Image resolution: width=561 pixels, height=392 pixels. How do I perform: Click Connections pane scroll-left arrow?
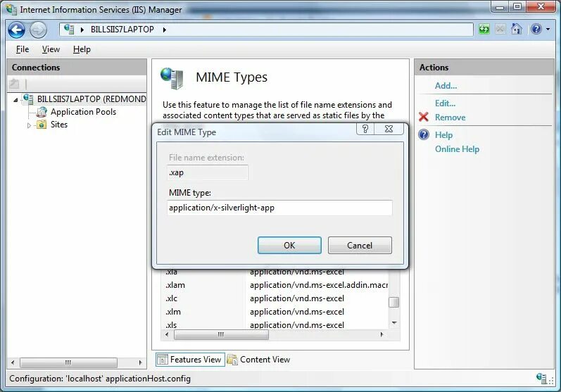[x=13, y=362]
